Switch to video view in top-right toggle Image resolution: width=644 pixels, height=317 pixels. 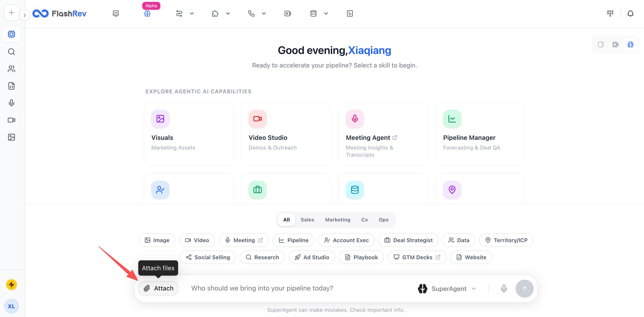point(615,45)
